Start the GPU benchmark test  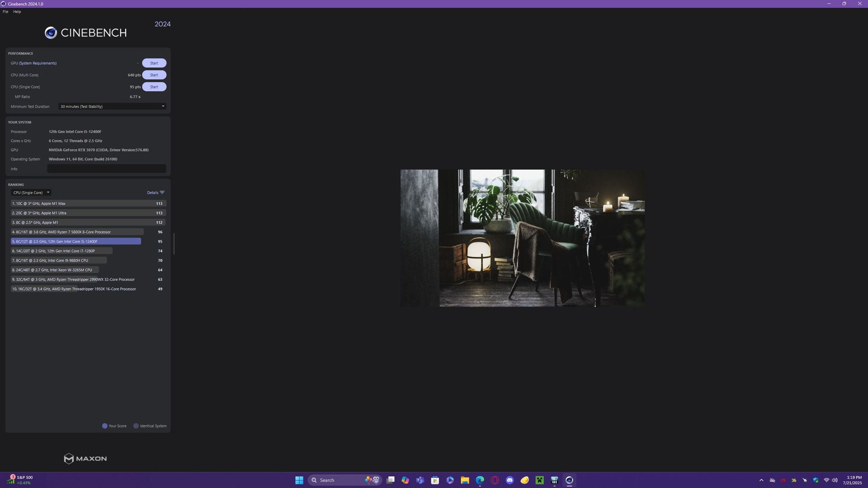[x=154, y=63]
